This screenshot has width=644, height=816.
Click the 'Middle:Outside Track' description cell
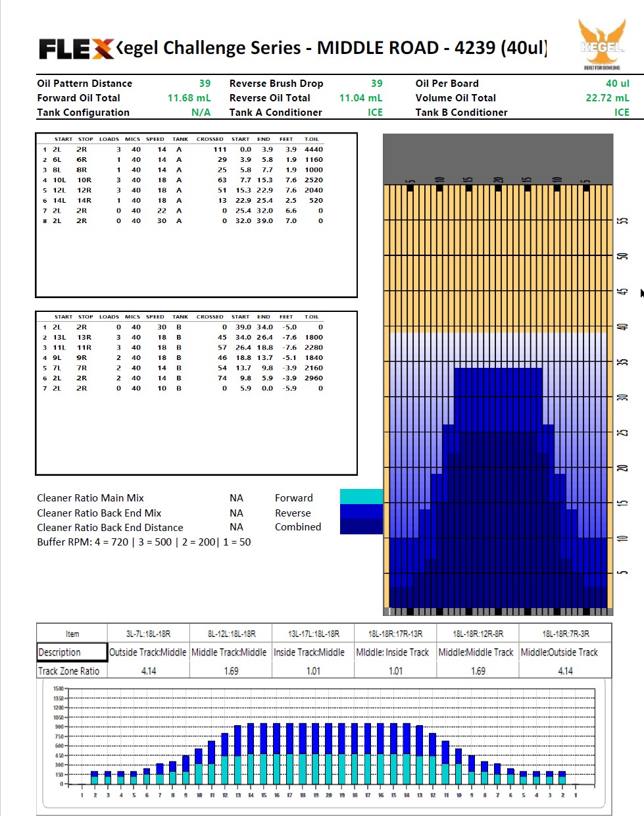565,652
